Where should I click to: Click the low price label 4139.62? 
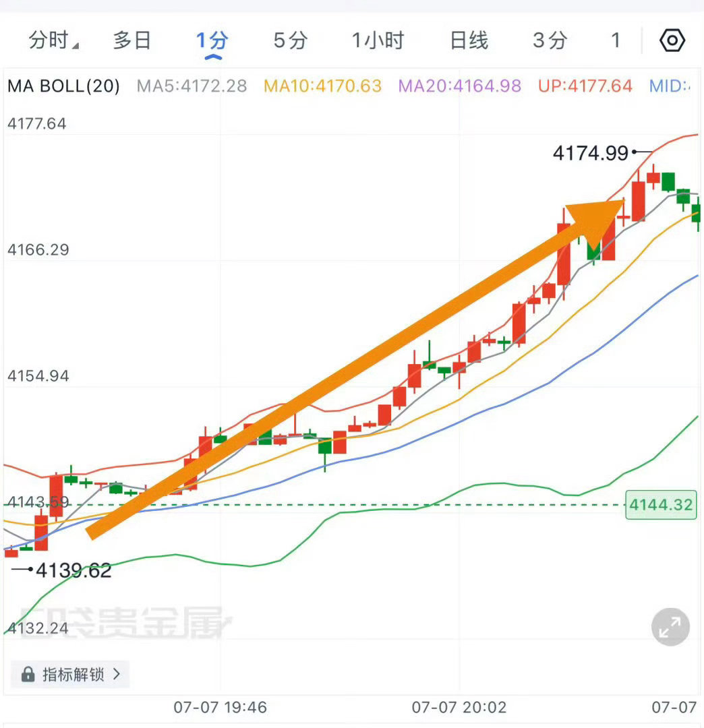[x=74, y=570]
